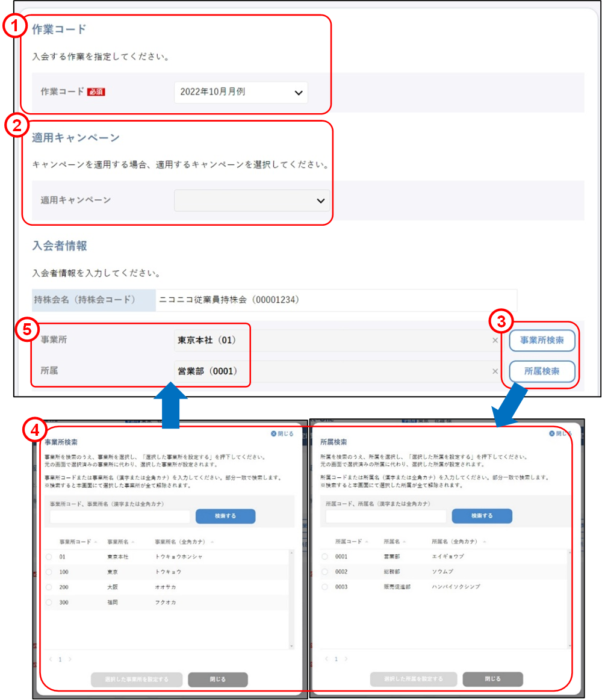Viewport: 602px width, 700px height.
Task: Clear the 東京本社 value with the × icon
Action: [x=496, y=341]
